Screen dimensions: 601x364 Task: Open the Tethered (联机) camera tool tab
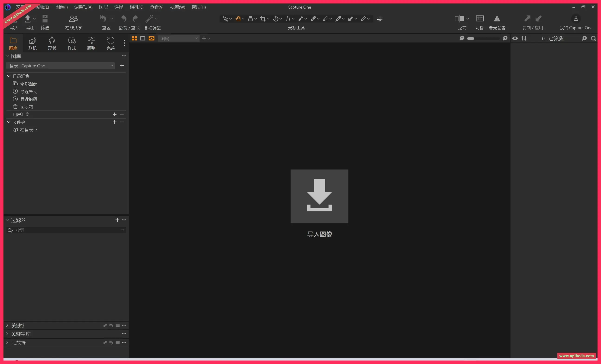pyautogui.click(x=33, y=43)
